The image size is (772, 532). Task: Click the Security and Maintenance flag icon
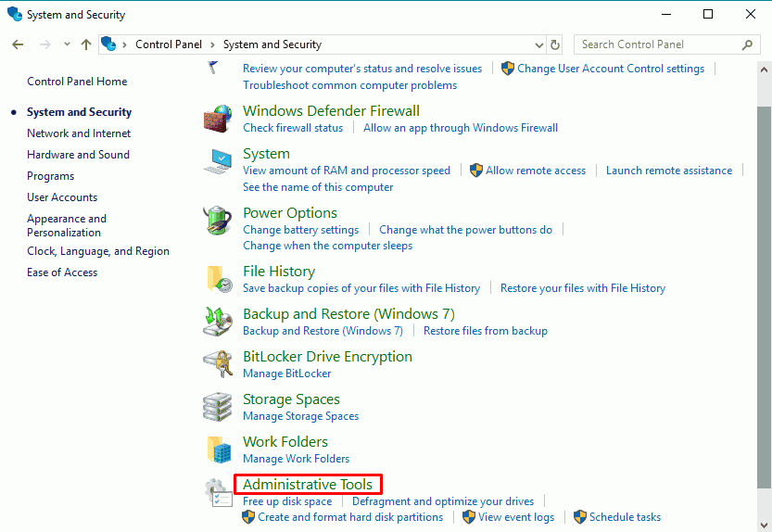coord(213,67)
